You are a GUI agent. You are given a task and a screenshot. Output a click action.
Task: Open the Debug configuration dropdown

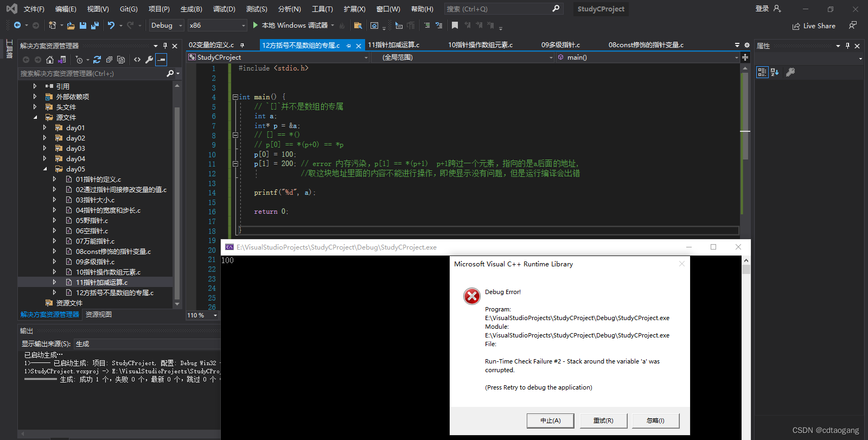[167, 25]
